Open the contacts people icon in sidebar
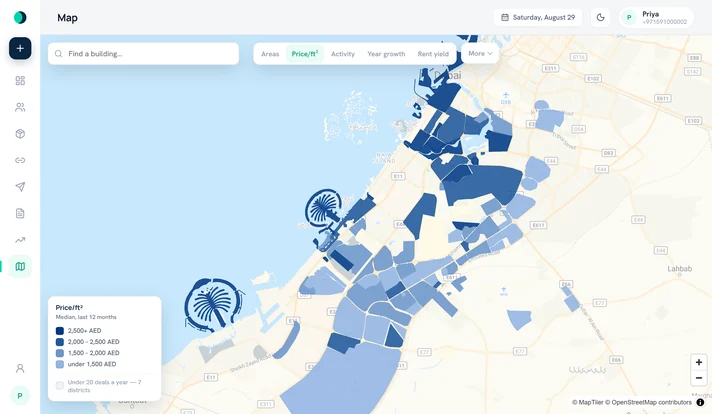The width and height of the screenshot is (712, 414). 20,107
